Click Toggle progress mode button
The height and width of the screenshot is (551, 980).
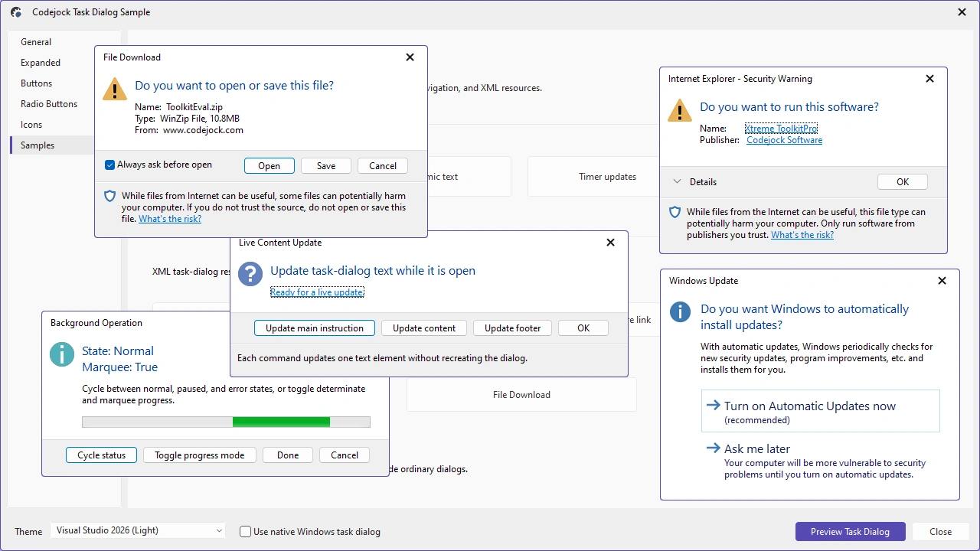tap(200, 455)
